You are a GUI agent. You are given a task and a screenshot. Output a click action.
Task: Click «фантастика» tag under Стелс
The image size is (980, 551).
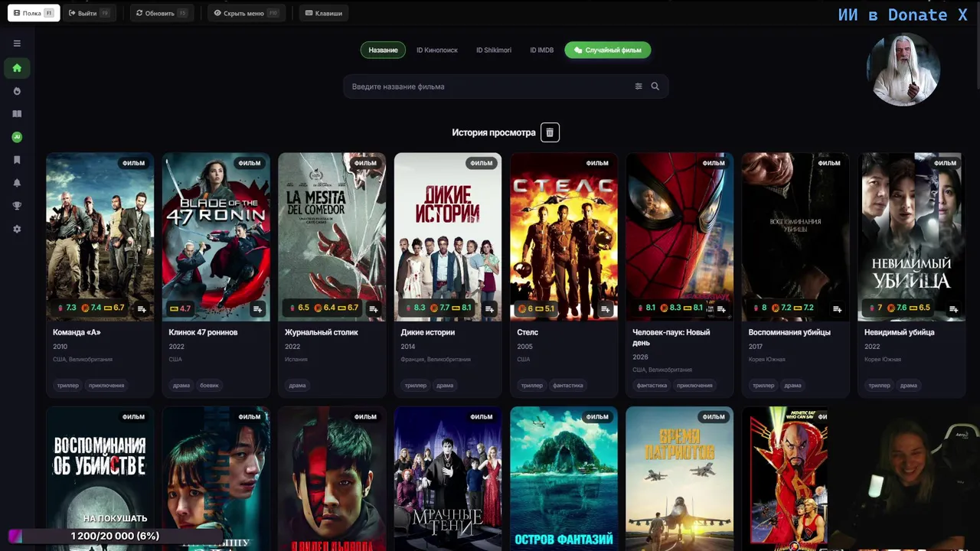pyautogui.click(x=568, y=386)
